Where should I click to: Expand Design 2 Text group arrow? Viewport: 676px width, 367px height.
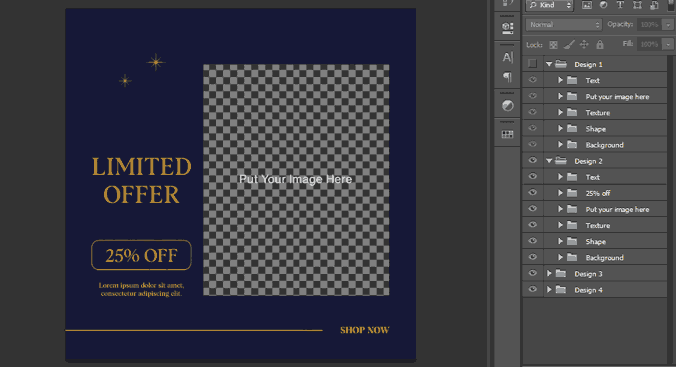[560, 177]
